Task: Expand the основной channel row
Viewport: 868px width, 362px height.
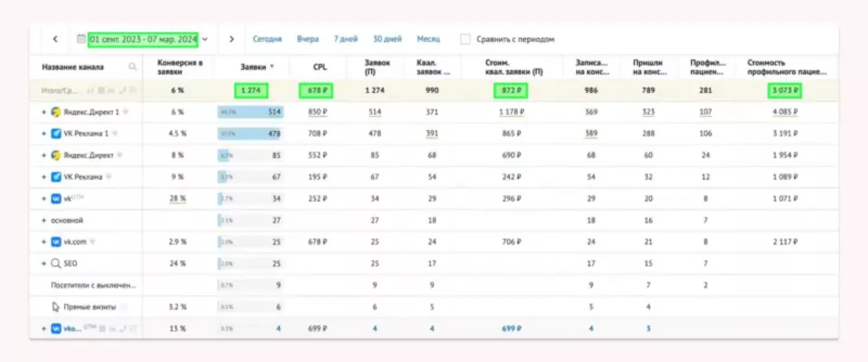Action: [44, 220]
